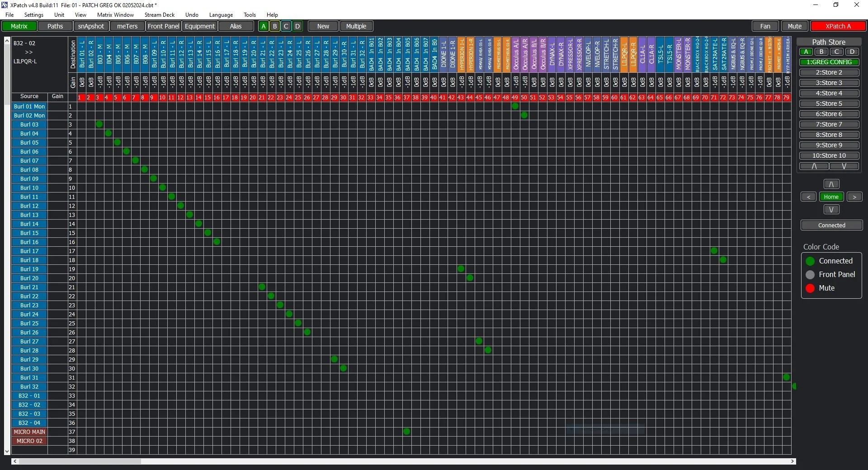Select crosspoint layer B
Image resolution: width=868 pixels, height=470 pixels.
click(x=274, y=26)
